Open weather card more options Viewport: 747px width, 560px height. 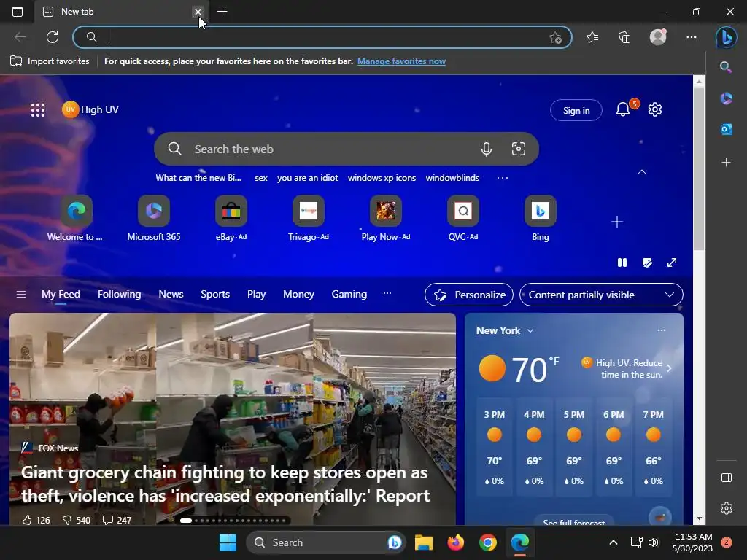[x=661, y=330]
